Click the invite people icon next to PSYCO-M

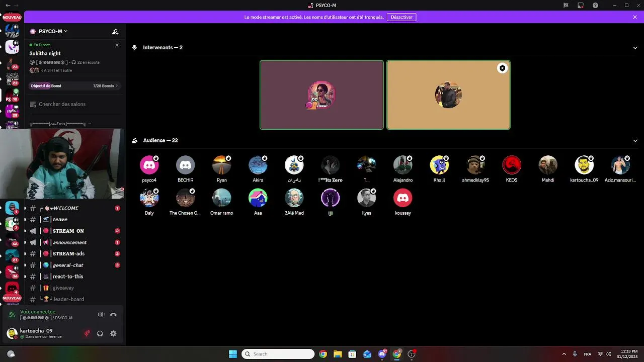click(x=115, y=32)
